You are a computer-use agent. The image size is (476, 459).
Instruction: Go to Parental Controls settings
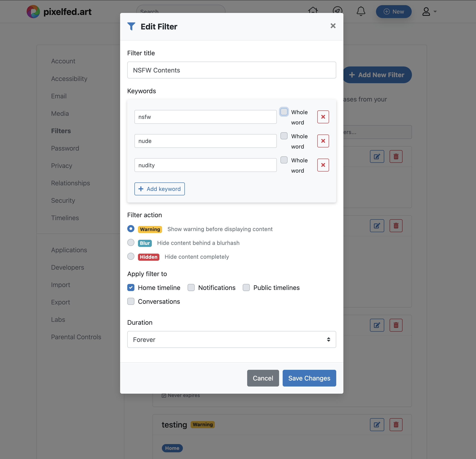click(x=76, y=337)
